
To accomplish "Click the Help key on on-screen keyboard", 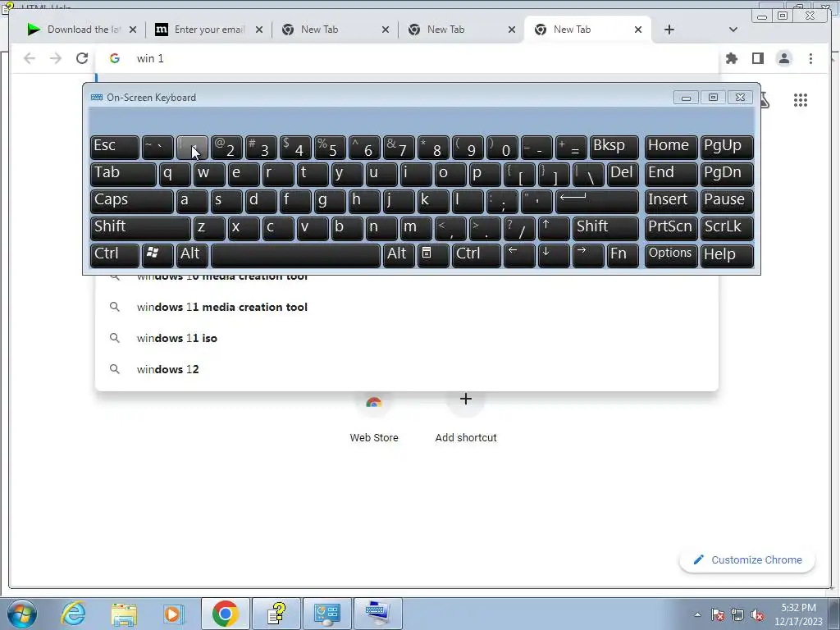I will tap(727, 255).
